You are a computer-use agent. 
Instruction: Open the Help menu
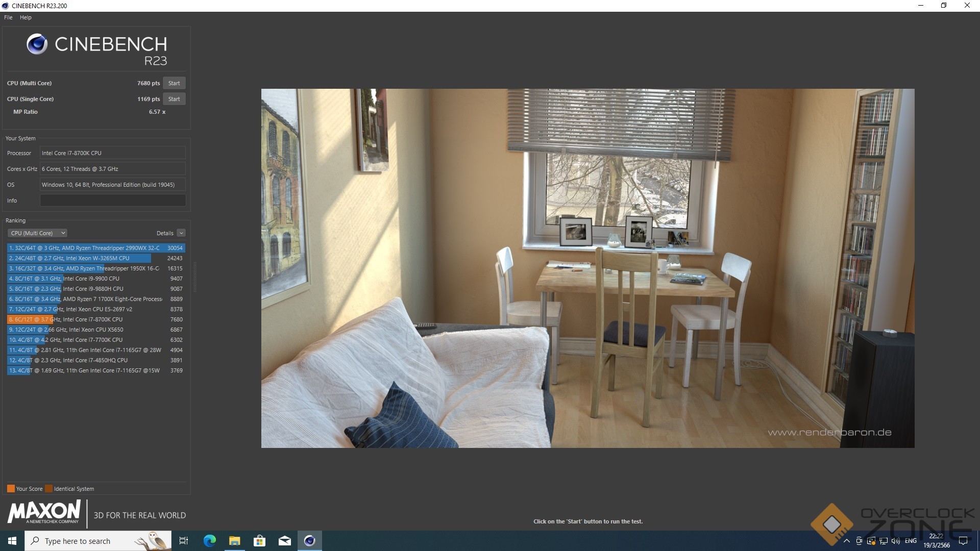click(26, 17)
